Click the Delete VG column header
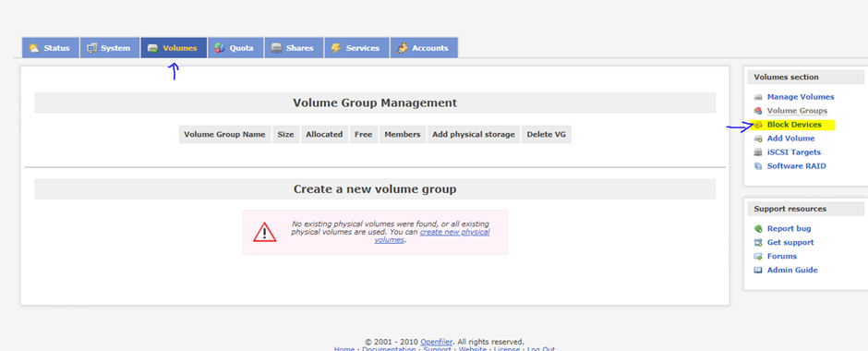This screenshot has height=351, width=868. [547, 135]
